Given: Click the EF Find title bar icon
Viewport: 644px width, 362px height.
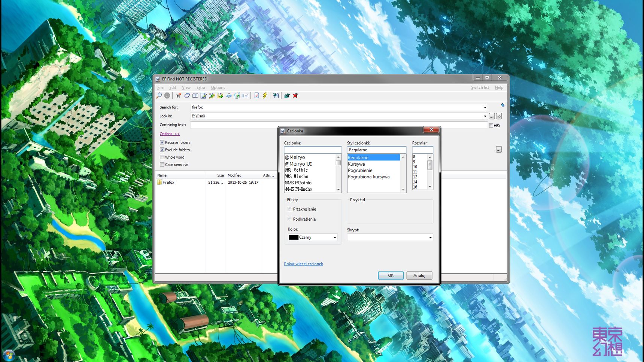Looking at the screenshot, I should point(158,79).
